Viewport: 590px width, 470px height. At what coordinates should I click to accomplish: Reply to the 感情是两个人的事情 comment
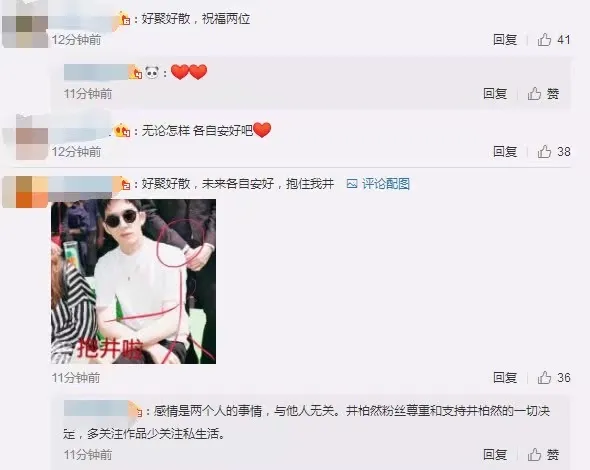pyautogui.click(x=495, y=455)
